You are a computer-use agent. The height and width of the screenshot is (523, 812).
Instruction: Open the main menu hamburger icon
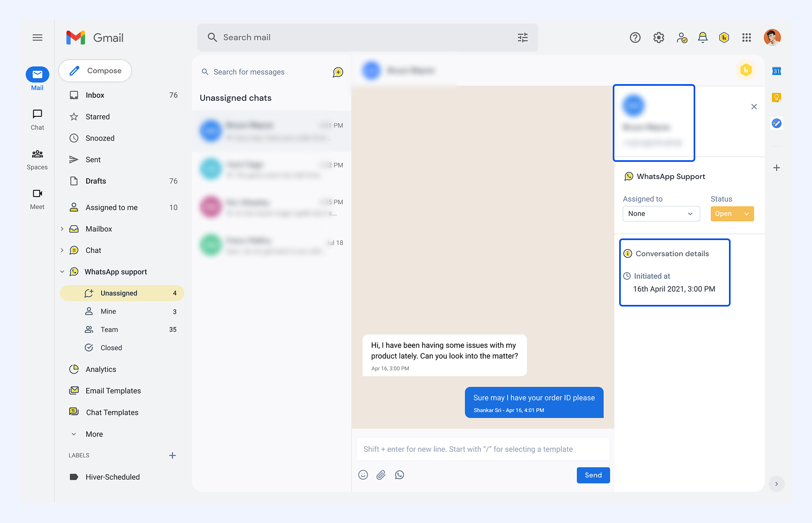tap(37, 38)
